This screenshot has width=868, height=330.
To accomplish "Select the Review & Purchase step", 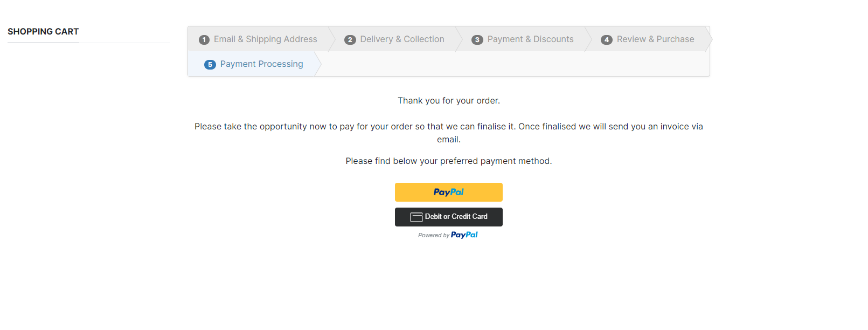I will 655,39.
